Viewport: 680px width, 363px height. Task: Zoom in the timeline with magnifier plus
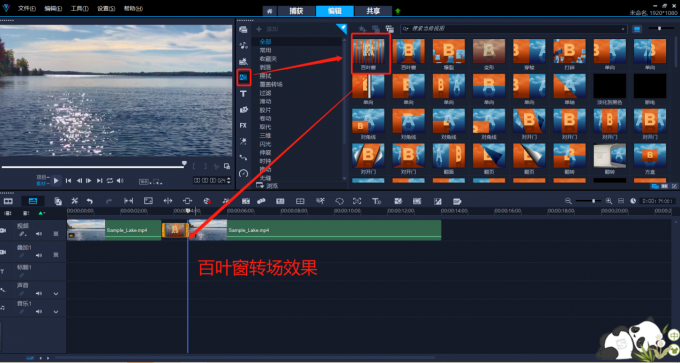609,201
